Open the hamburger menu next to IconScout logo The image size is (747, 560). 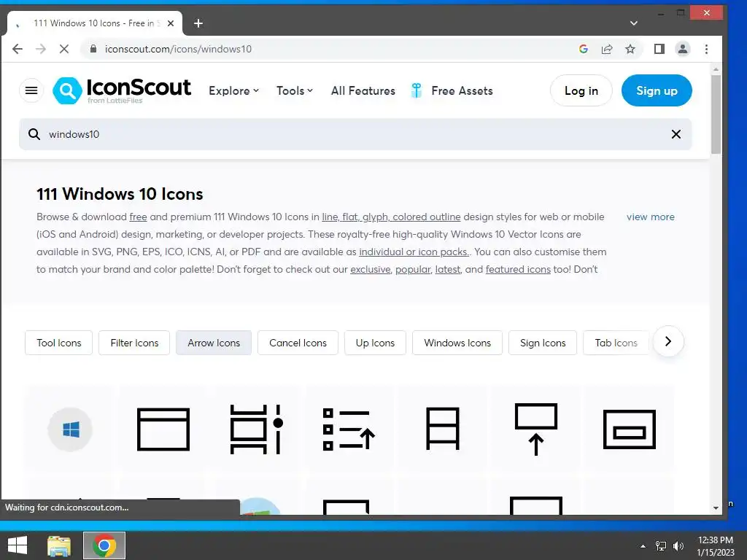click(x=31, y=90)
